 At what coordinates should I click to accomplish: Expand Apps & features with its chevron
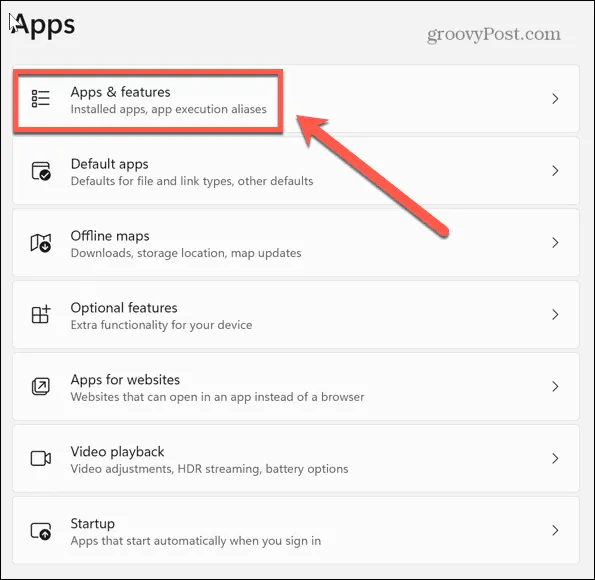555,99
